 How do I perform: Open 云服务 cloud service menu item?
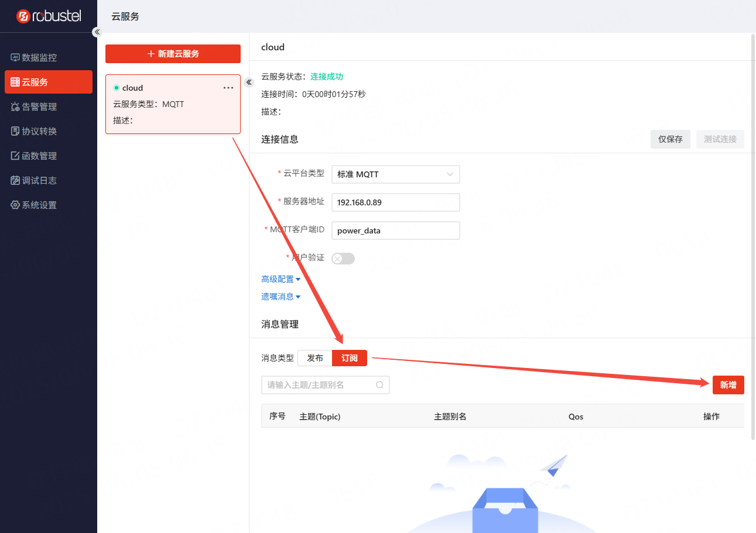[49, 82]
